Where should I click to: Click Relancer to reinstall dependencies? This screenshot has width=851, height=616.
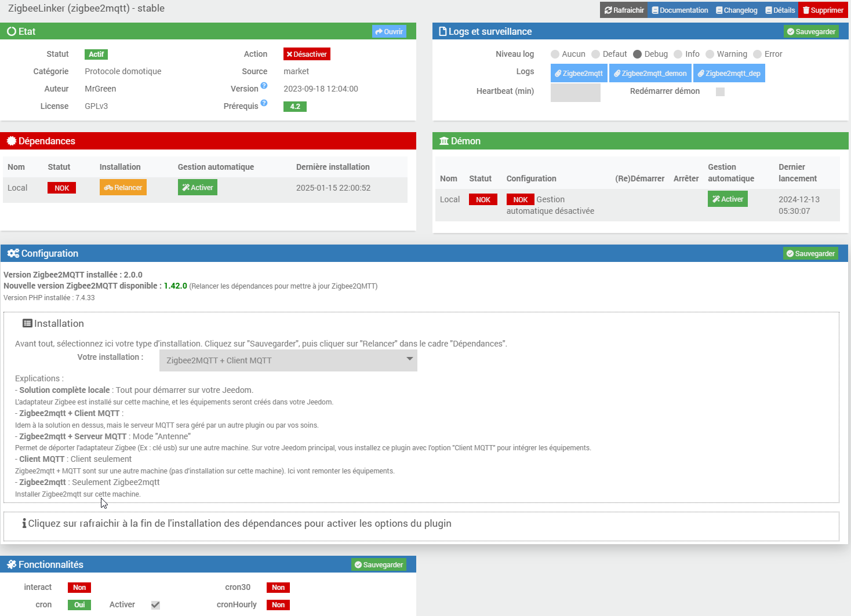[x=123, y=187]
